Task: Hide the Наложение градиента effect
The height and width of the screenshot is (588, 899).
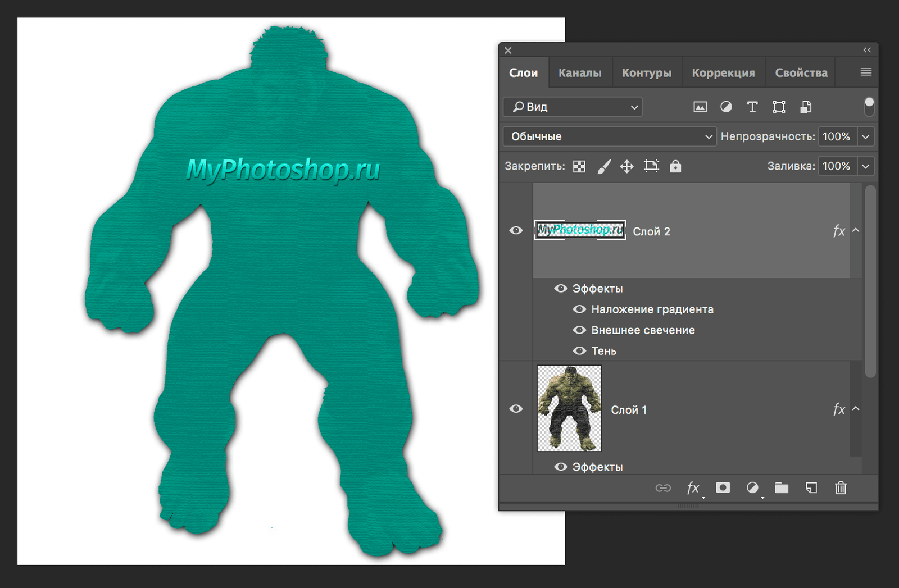Action: 579,309
